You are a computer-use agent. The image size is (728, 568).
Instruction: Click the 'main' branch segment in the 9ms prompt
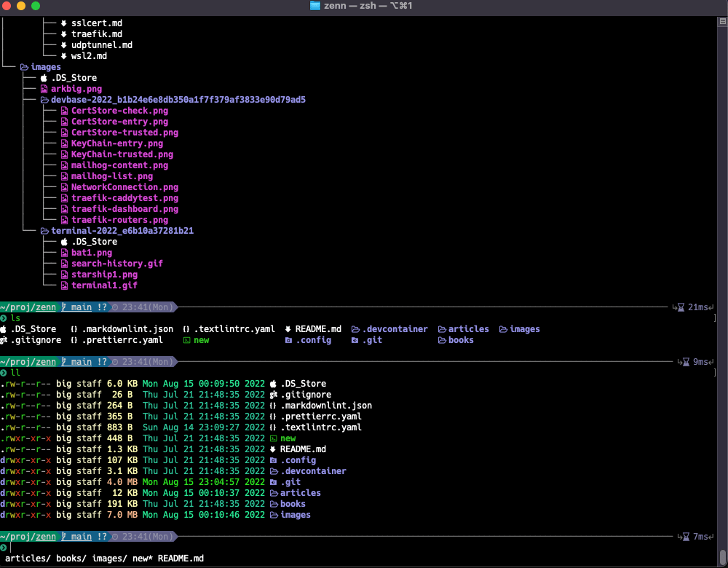(x=82, y=362)
